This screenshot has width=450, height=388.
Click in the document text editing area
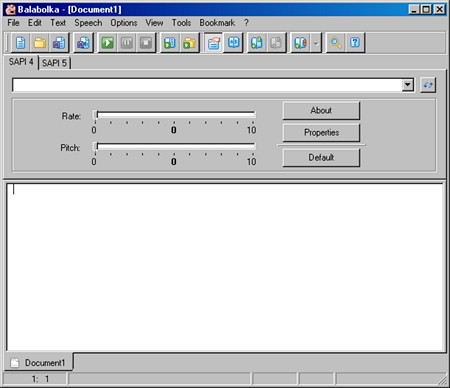click(x=225, y=268)
